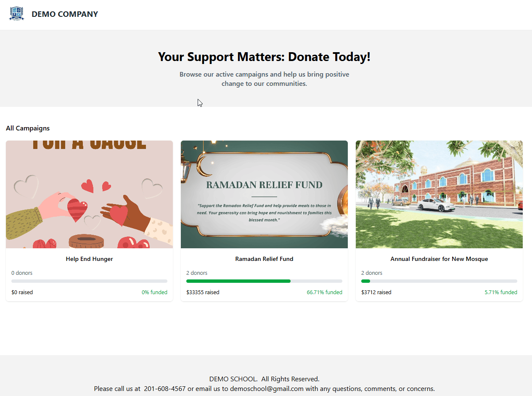Click the Your Support Matters headline
Viewport: 532px width, 396px height.
click(264, 57)
